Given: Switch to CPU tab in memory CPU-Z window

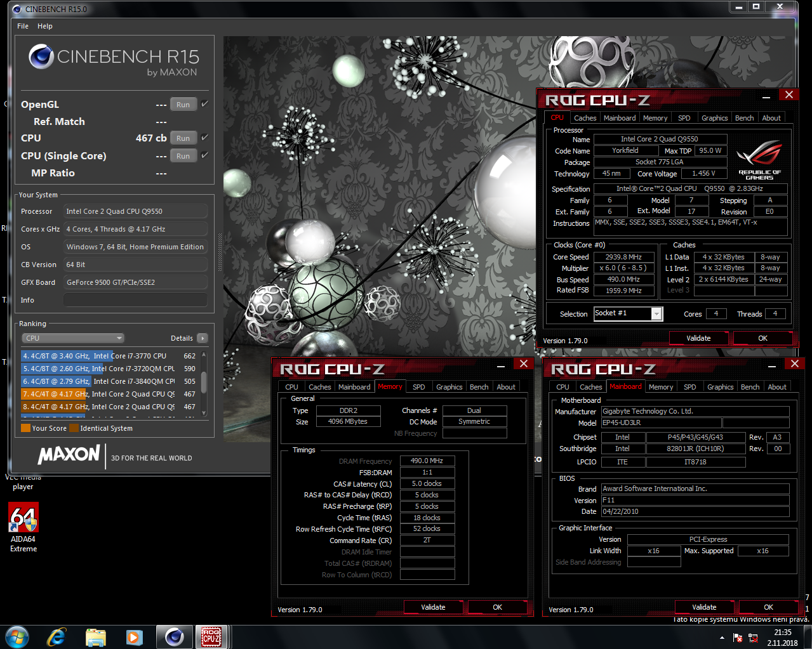Looking at the screenshot, I should [x=291, y=387].
